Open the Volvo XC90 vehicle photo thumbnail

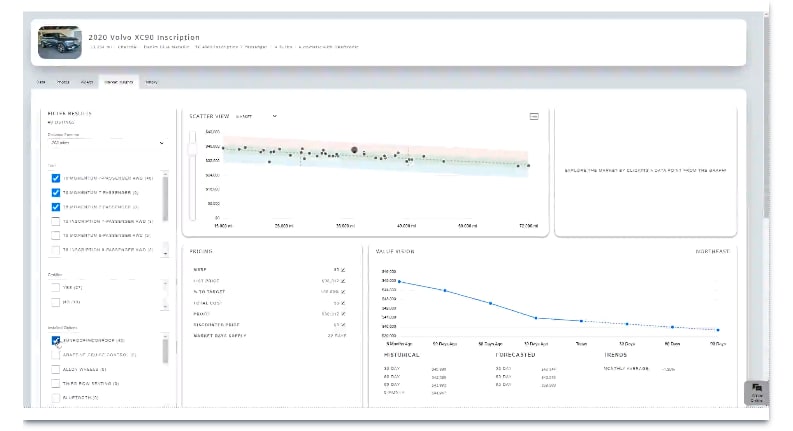point(60,42)
